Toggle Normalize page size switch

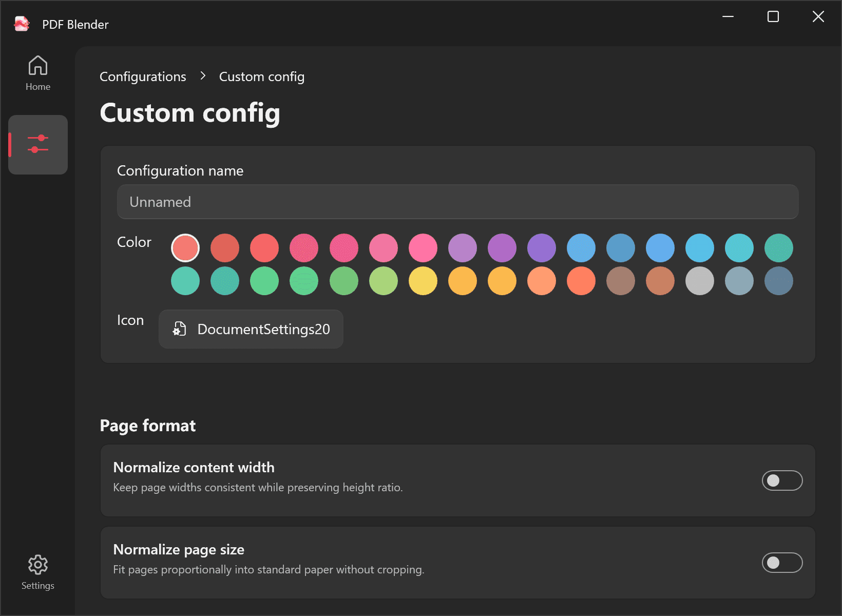782,563
